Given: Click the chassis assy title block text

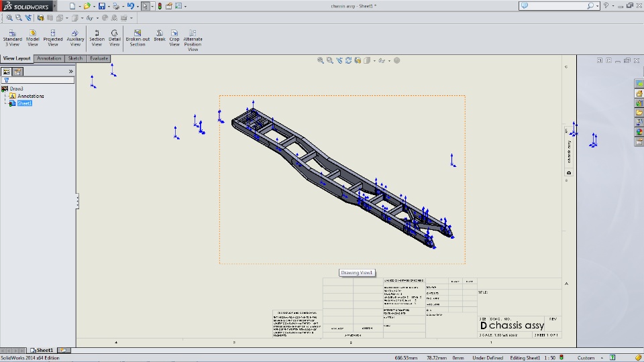Looking at the screenshot, I should [x=517, y=326].
